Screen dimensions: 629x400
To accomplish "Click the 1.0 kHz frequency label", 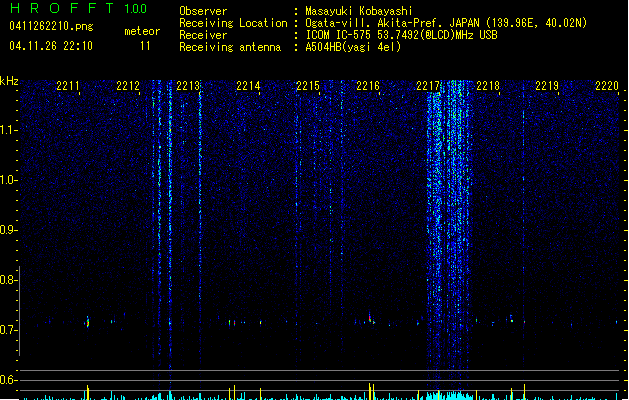I will coord(9,180).
